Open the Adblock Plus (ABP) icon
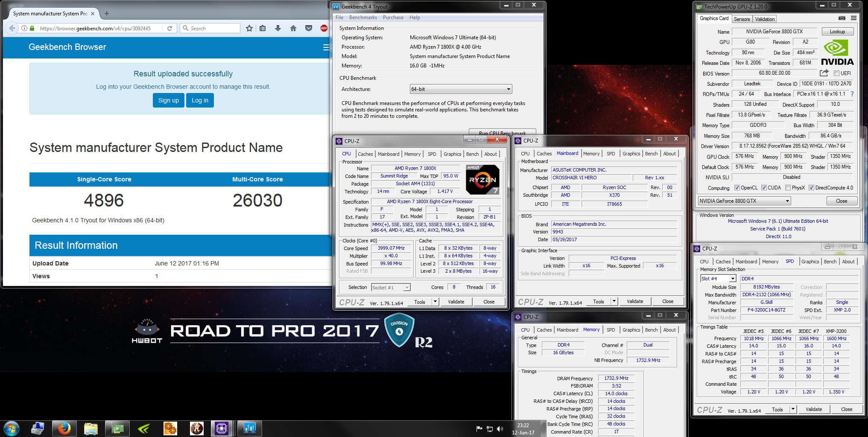This screenshot has height=437, width=868. point(324,28)
